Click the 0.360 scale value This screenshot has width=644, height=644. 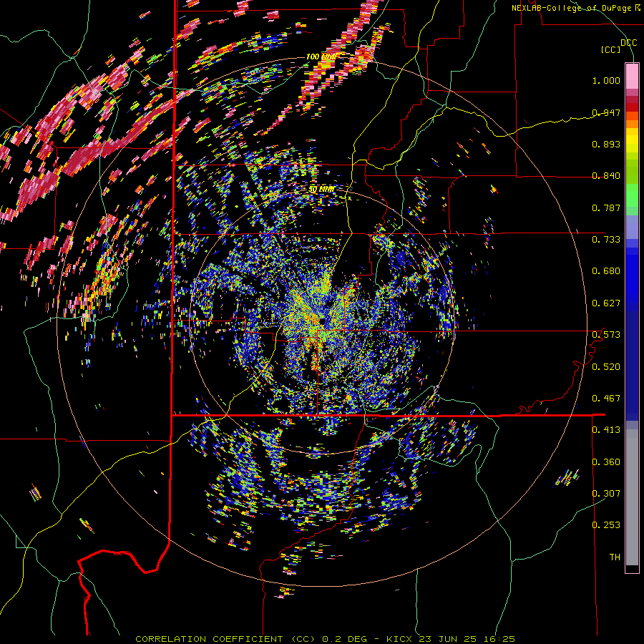[x=606, y=462]
